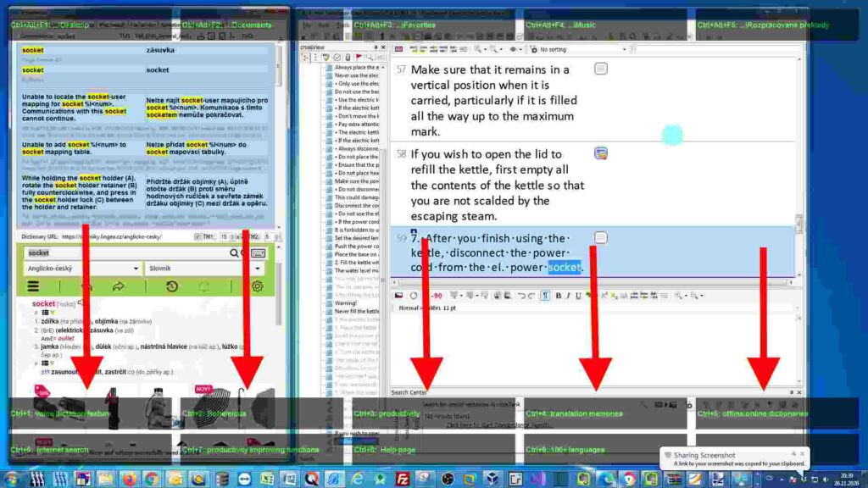Click 'Click here to start Concordance Search' link
Screen dimensions: 868x488
[x=498, y=425]
